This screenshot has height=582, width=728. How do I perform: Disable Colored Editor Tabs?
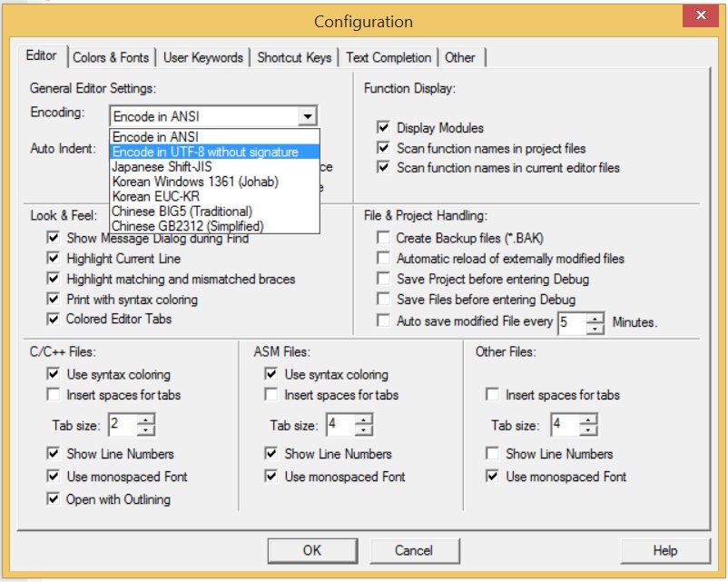pos(54,319)
